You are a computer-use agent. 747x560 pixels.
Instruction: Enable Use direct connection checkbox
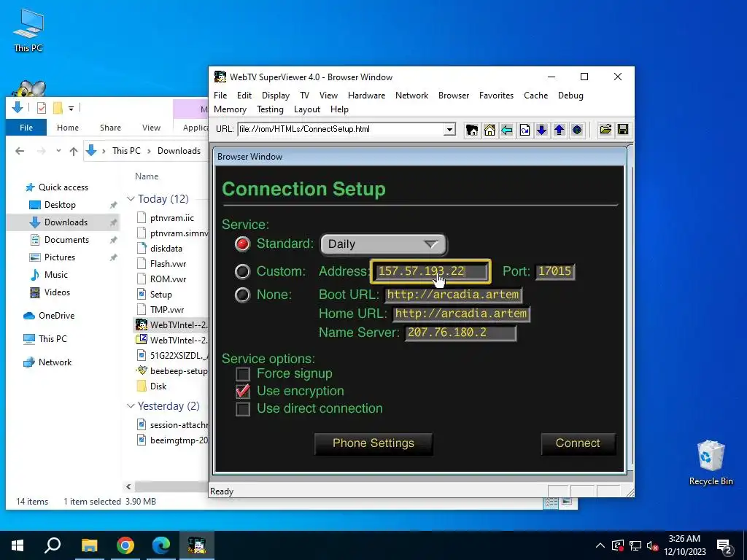(x=243, y=409)
